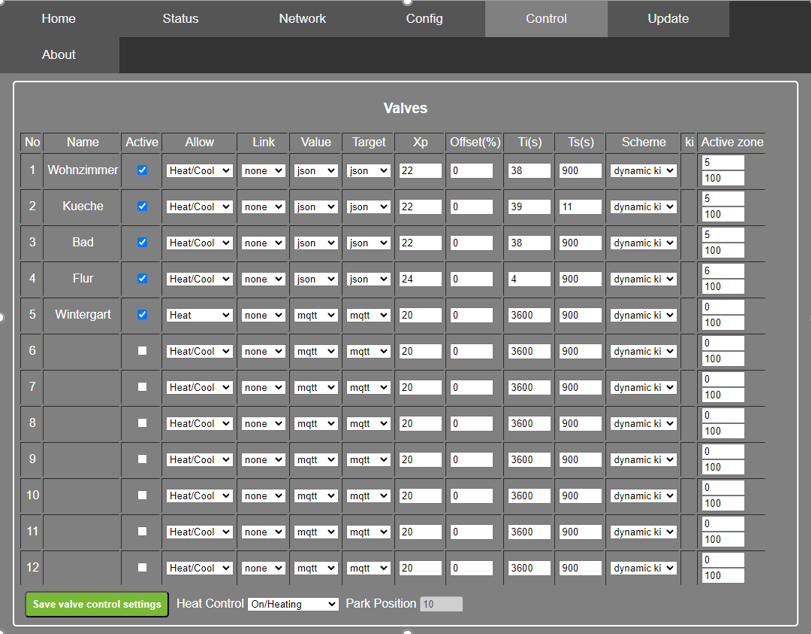
Task: Click the Park Position field
Action: (x=441, y=604)
